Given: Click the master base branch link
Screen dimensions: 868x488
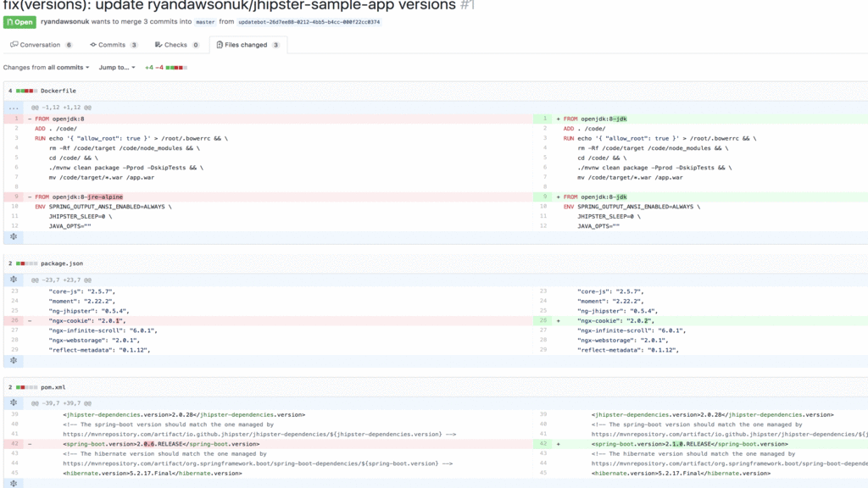Looking at the screenshot, I should [205, 22].
